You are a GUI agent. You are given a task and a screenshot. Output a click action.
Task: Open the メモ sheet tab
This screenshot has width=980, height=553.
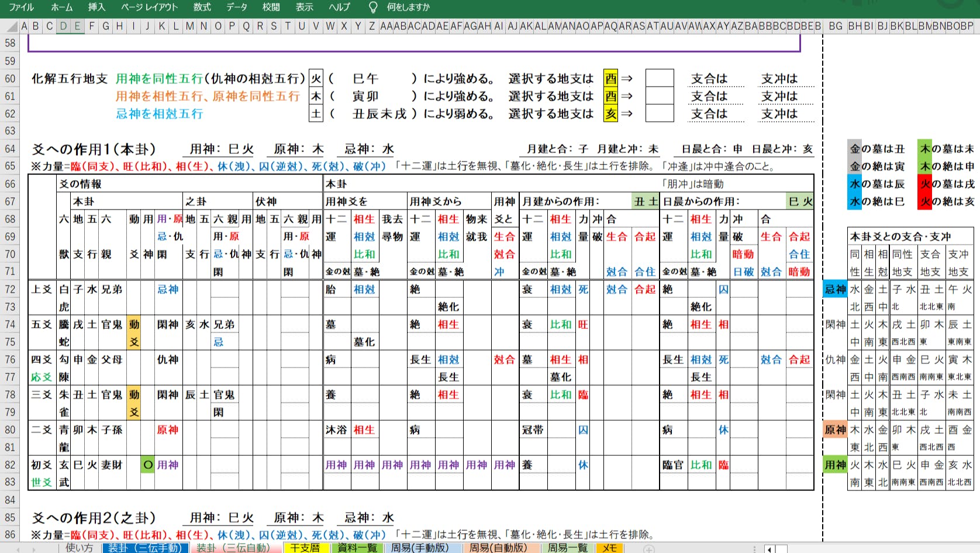[609, 548]
